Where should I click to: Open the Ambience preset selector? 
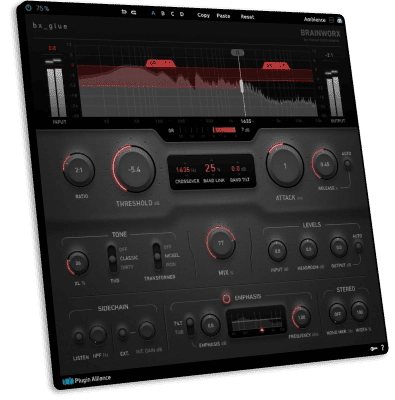pyautogui.click(x=315, y=20)
